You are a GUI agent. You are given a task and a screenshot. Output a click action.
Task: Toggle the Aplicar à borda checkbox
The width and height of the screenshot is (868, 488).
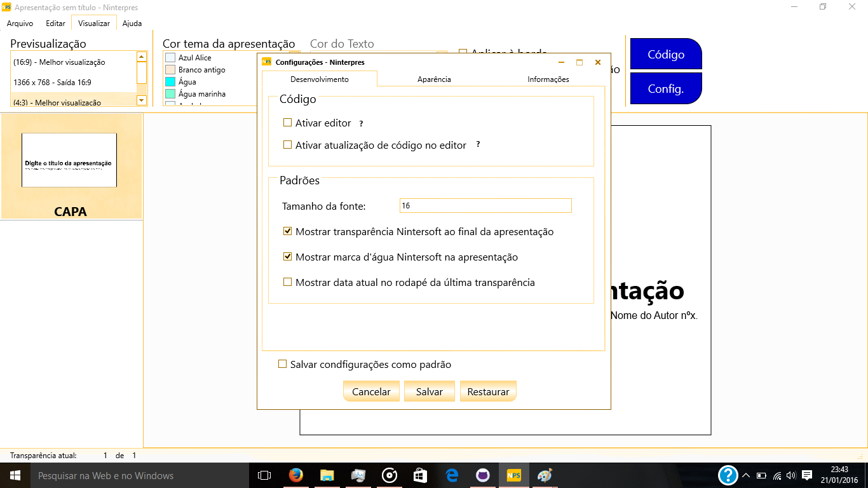[463, 53]
